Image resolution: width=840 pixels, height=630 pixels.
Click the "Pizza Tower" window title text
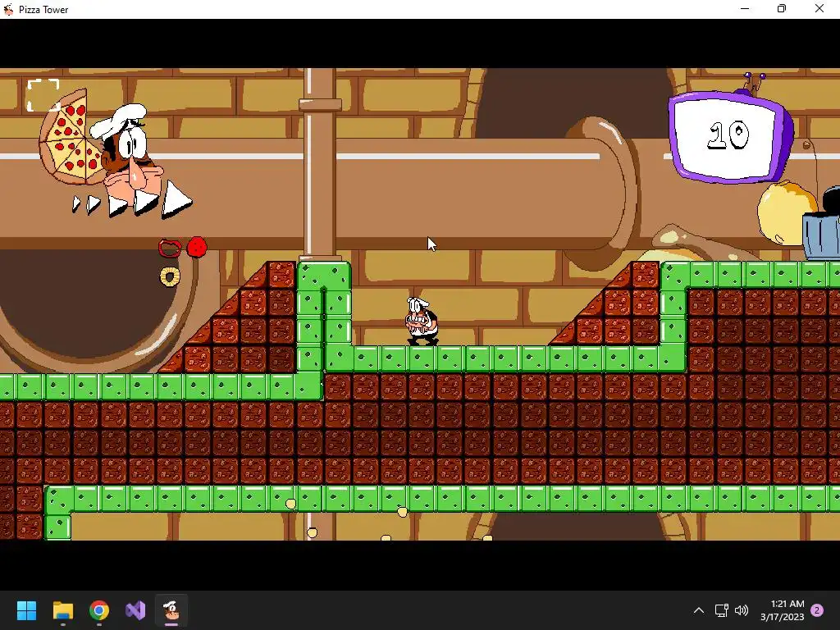point(43,10)
